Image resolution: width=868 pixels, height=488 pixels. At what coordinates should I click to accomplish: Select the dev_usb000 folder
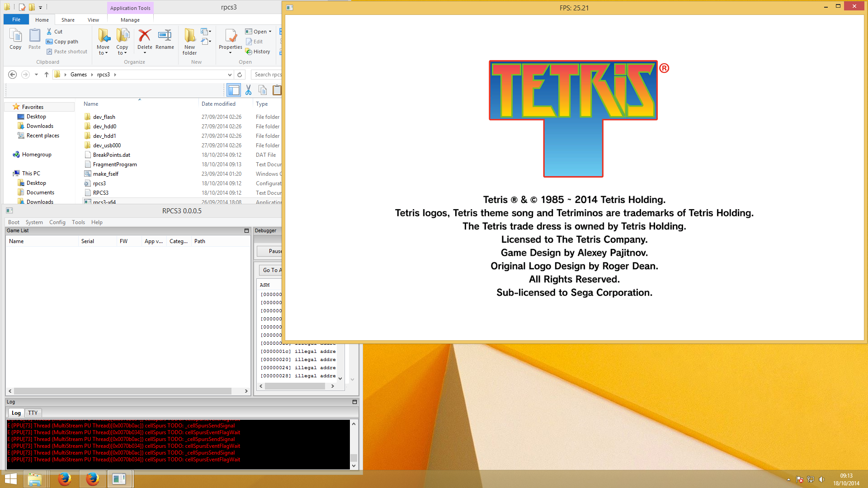pos(107,145)
